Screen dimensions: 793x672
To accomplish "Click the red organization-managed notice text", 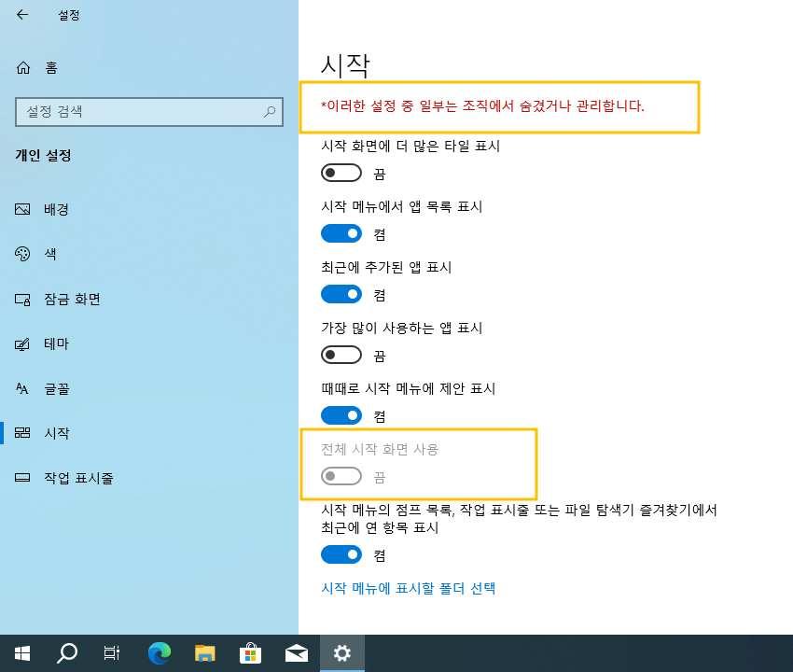I will click(x=482, y=105).
